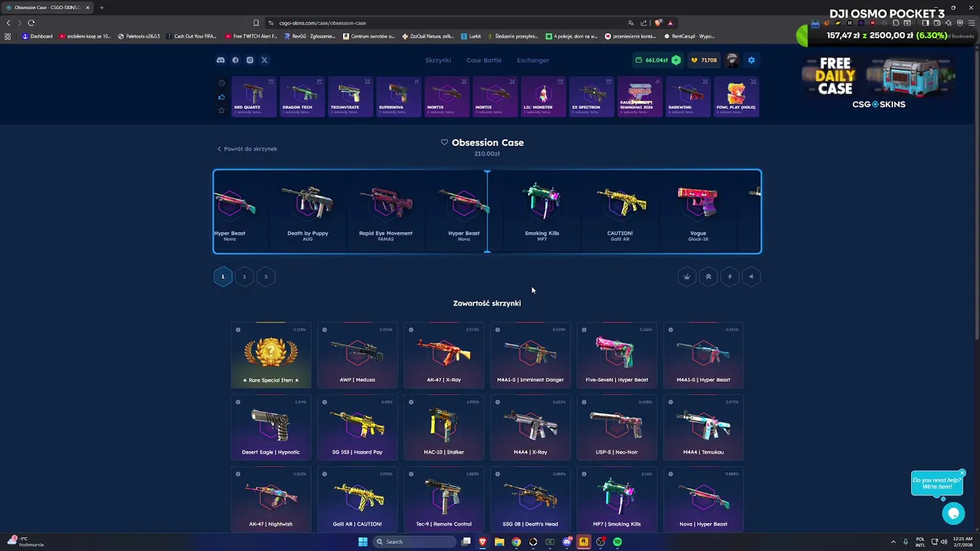The height and width of the screenshot is (551, 980).
Task: Show info for M4A1-S | Imminent Danger card
Action: pyautogui.click(x=498, y=330)
